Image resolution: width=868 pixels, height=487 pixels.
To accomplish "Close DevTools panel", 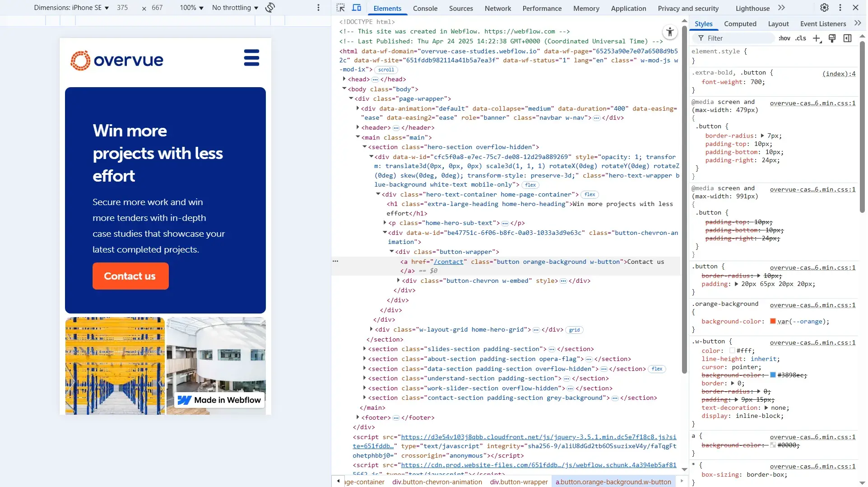I will tap(855, 8).
